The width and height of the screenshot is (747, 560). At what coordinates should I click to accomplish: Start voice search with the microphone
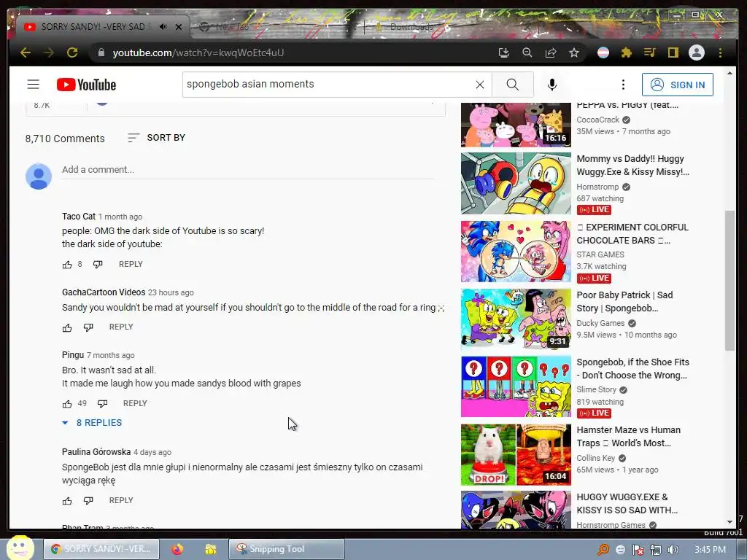pos(552,85)
